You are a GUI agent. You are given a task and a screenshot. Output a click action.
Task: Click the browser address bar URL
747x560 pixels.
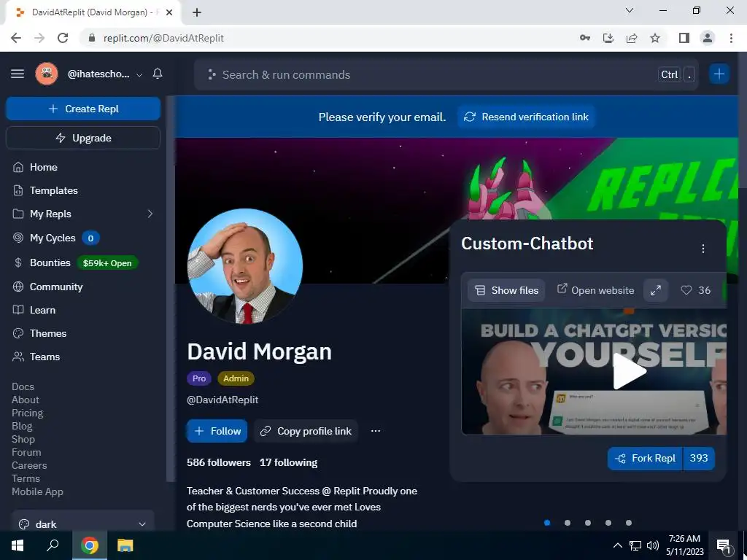coord(163,38)
